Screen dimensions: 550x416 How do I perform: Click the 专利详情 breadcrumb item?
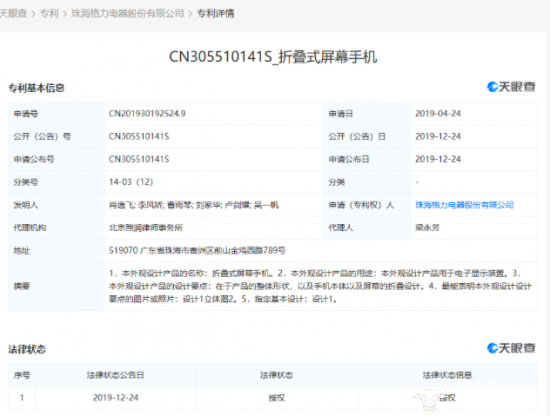click(215, 14)
